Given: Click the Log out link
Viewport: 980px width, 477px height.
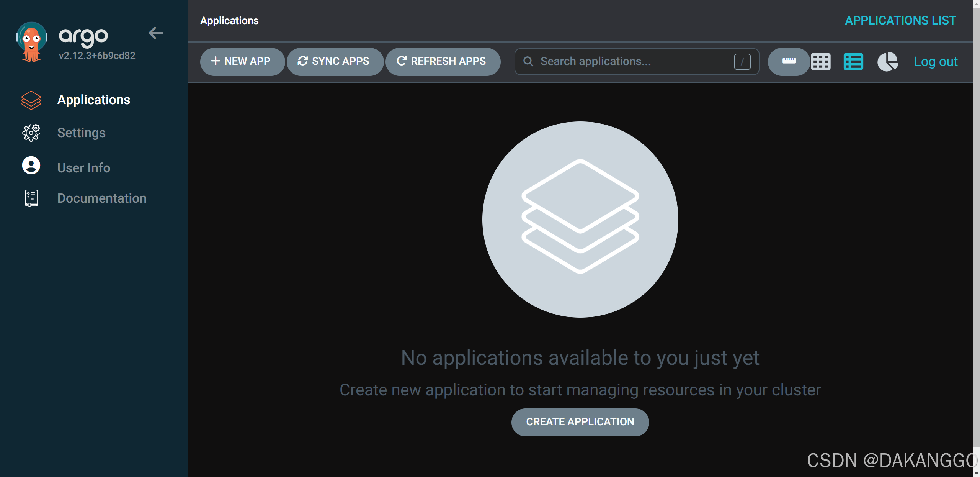Looking at the screenshot, I should (x=935, y=61).
